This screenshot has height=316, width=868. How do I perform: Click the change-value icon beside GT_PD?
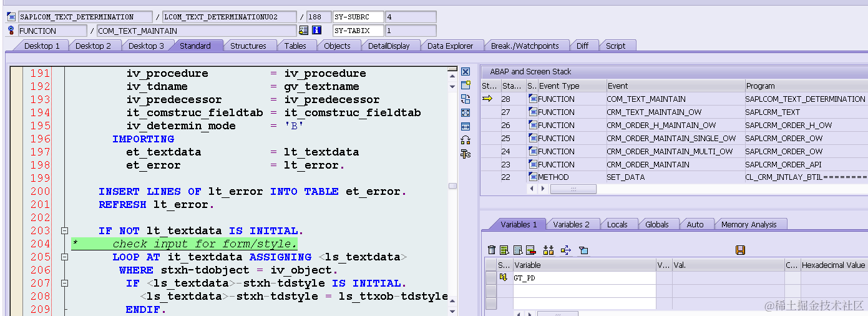tap(504, 278)
